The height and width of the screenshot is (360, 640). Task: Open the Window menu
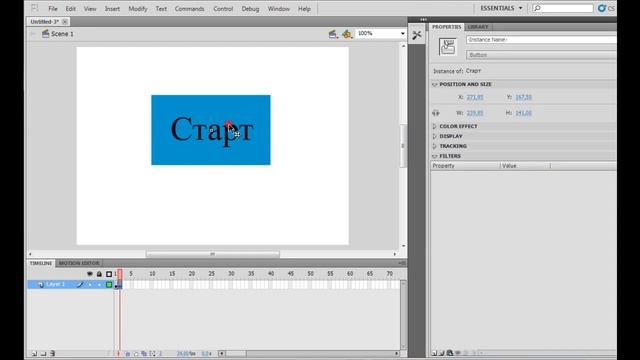[278, 9]
